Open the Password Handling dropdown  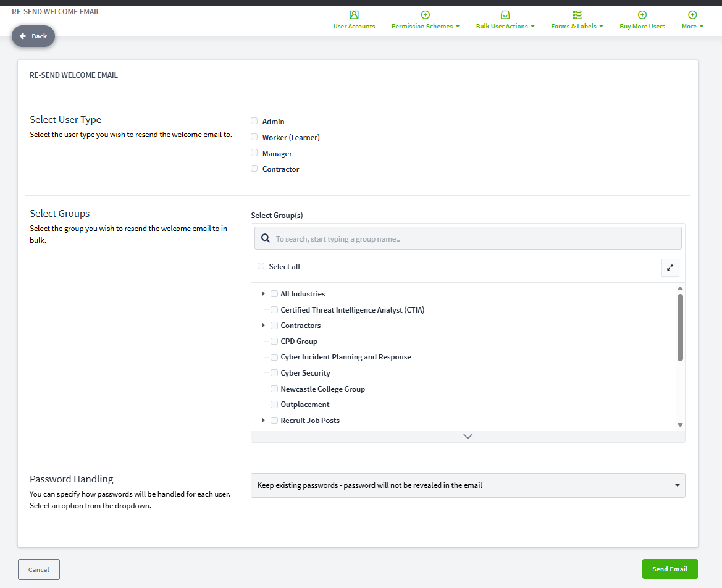(468, 485)
